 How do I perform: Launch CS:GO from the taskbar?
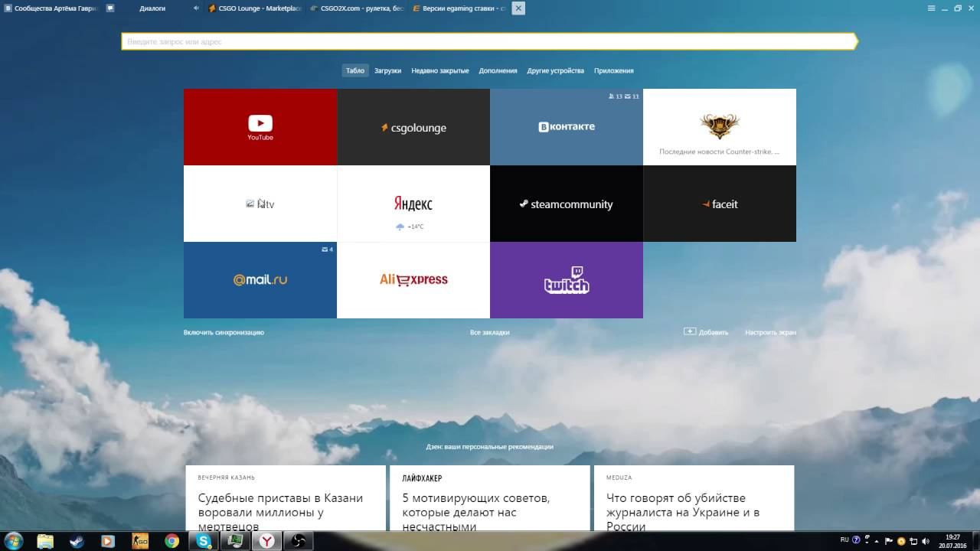point(140,541)
